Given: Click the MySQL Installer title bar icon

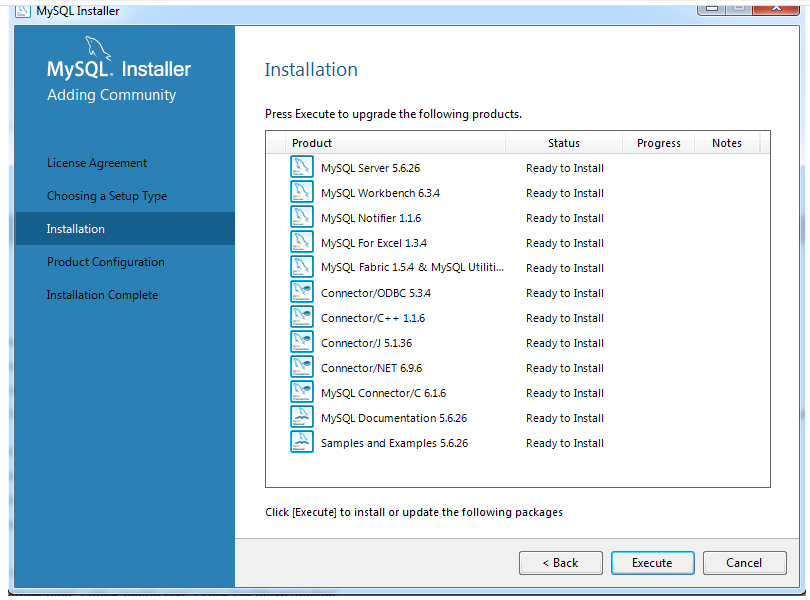Looking at the screenshot, I should 23,10.
